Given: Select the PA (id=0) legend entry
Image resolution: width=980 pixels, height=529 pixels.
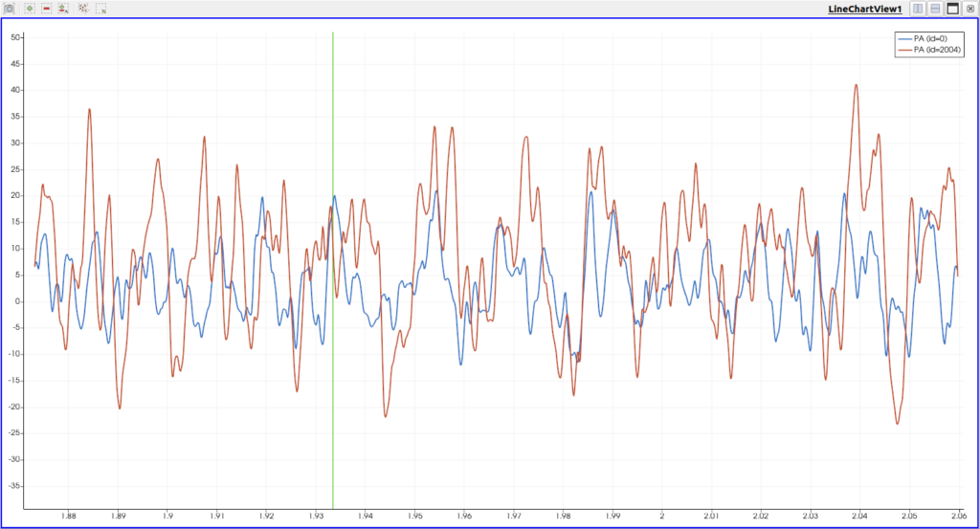Looking at the screenshot, I should point(928,38).
